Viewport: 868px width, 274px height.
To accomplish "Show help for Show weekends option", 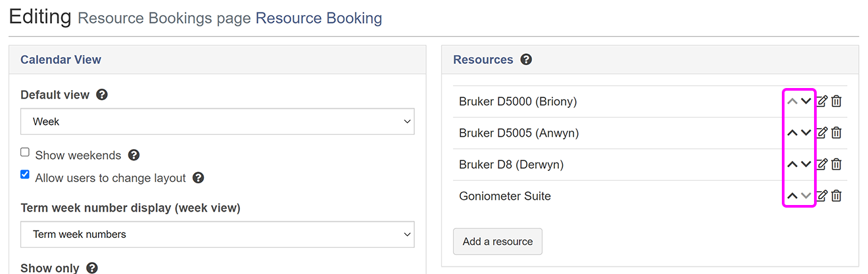I will click(133, 155).
